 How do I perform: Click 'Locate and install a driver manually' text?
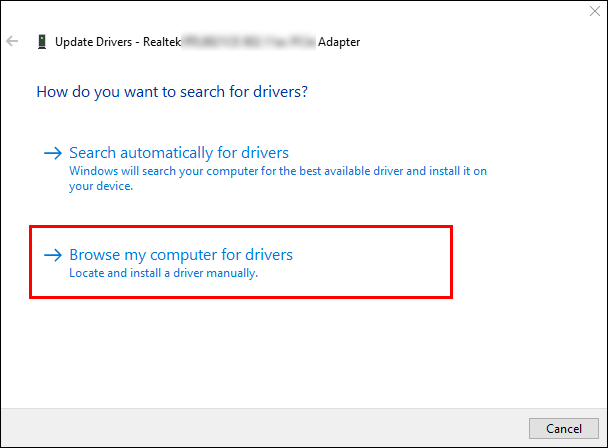[x=163, y=273]
